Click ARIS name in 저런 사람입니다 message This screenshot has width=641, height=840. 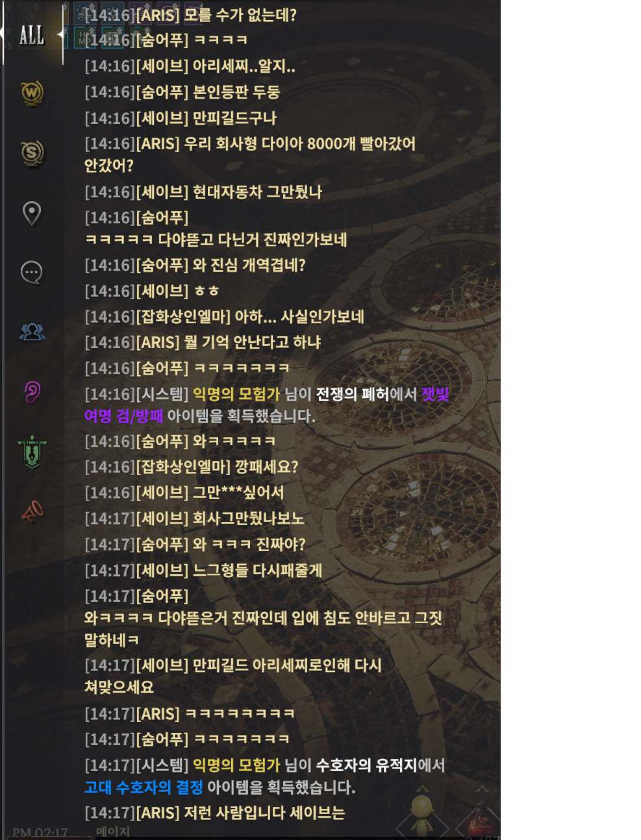click(157, 813)
